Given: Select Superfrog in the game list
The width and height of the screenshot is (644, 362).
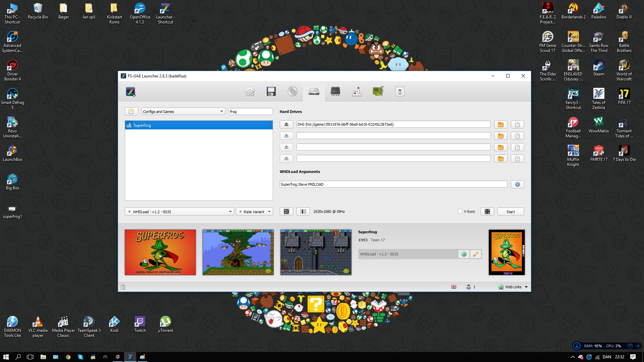Looking at the screenshot, I should pos(199,125).
